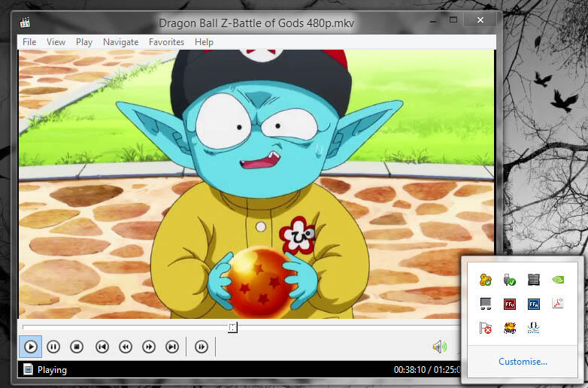Click the Adobe Acrobat tray icon

558,305
